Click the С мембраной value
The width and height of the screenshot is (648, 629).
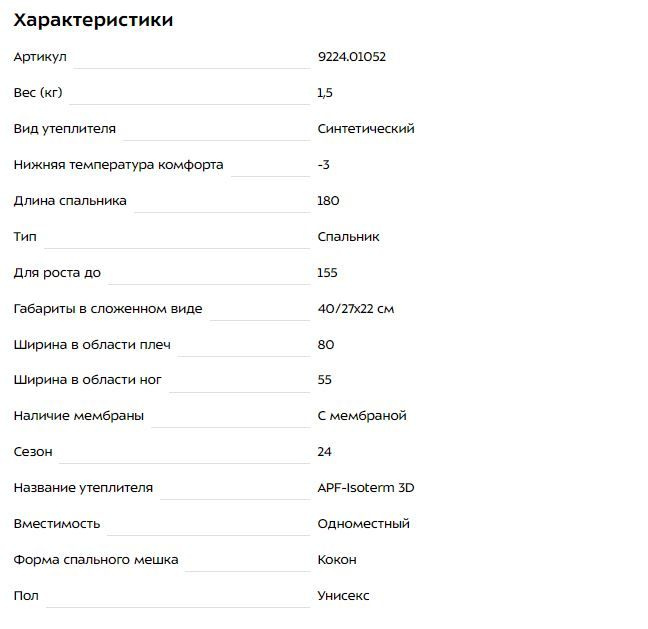(362, 416)
